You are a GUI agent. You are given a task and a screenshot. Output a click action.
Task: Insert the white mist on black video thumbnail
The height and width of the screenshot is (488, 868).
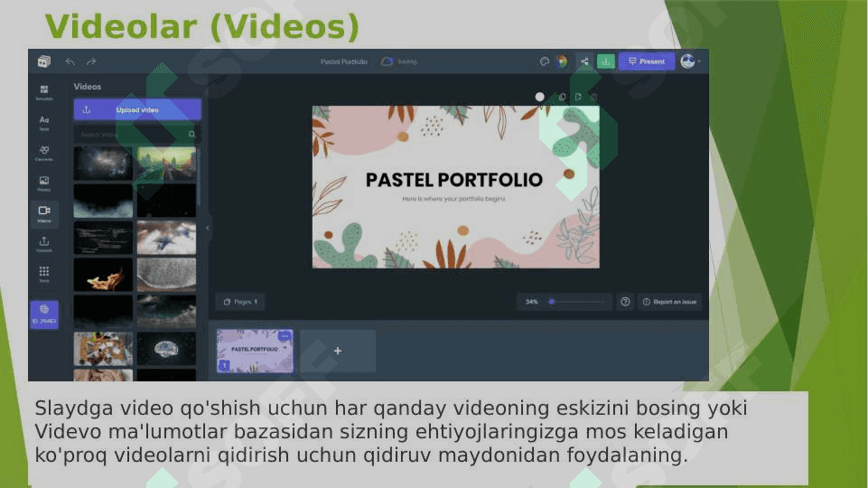pos(104,201)
